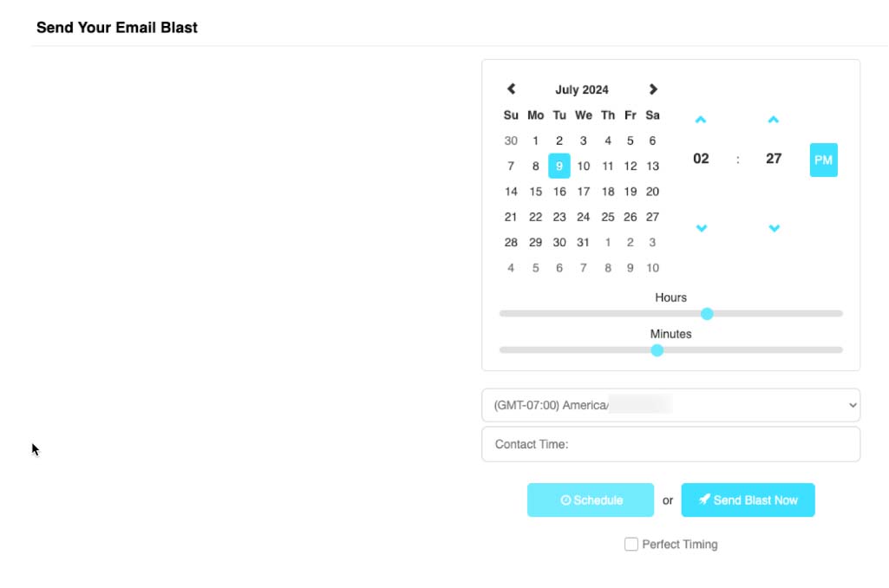Select July 20 on the calendar
The image size is (889, 588).
(652, 192)
